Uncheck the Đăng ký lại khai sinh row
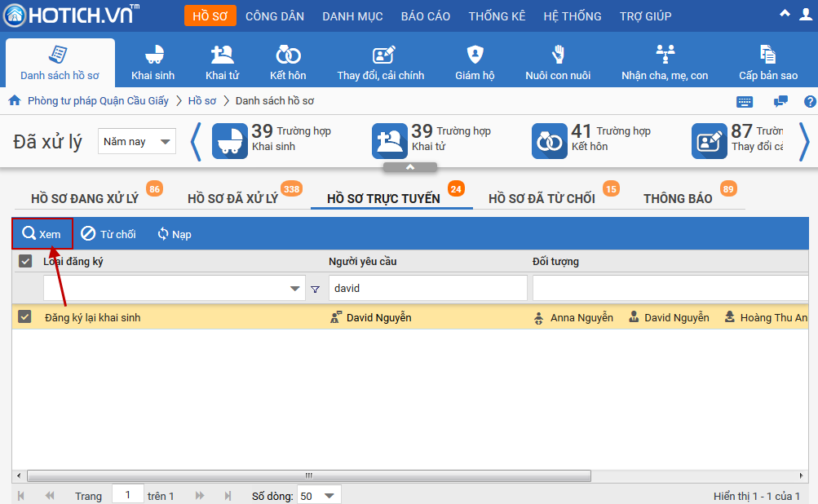This screenshot has width=818, height=504. (24, 317)
